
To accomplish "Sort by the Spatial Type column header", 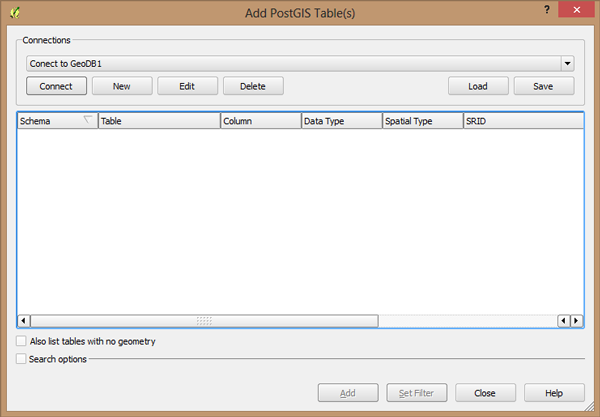I will point(423,121).
